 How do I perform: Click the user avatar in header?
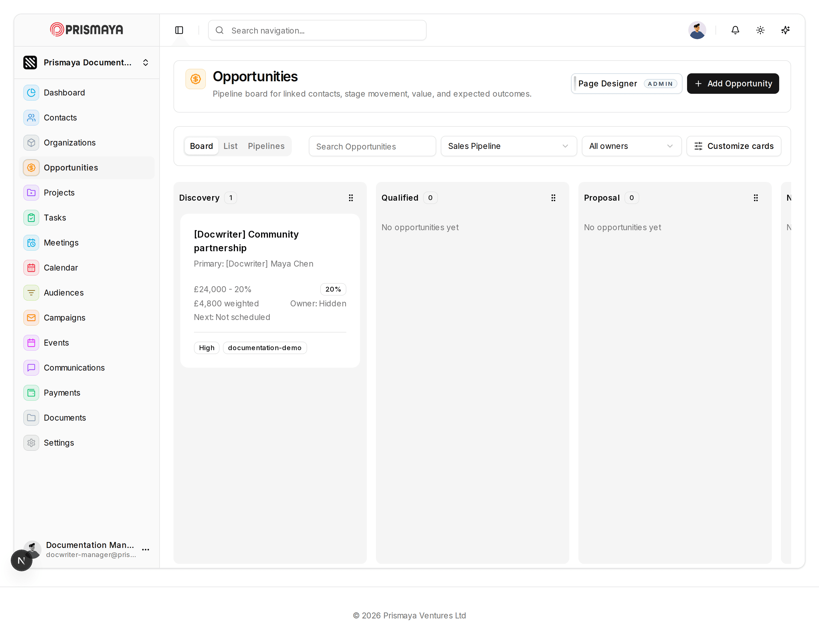point(697,30)
